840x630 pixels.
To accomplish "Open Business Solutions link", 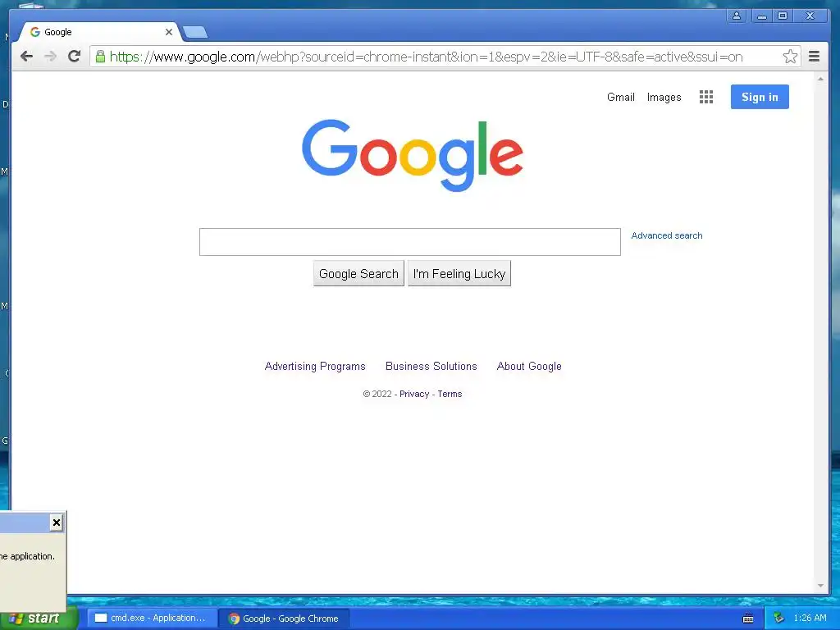I will (x=431, y=367).
